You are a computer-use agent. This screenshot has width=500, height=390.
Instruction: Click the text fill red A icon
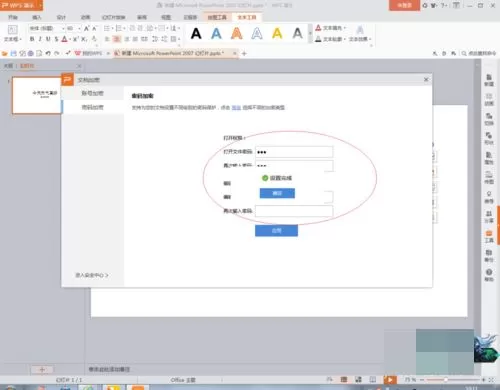coord(318,28)
